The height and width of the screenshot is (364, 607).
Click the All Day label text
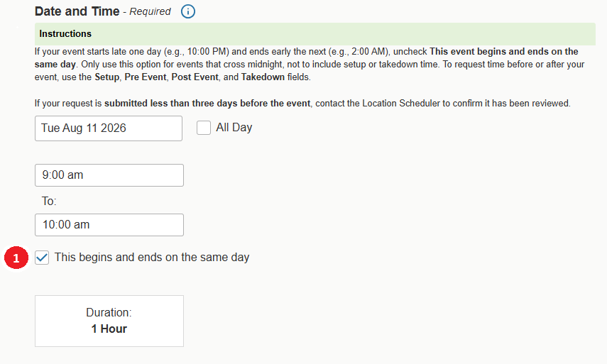point(234,127)
